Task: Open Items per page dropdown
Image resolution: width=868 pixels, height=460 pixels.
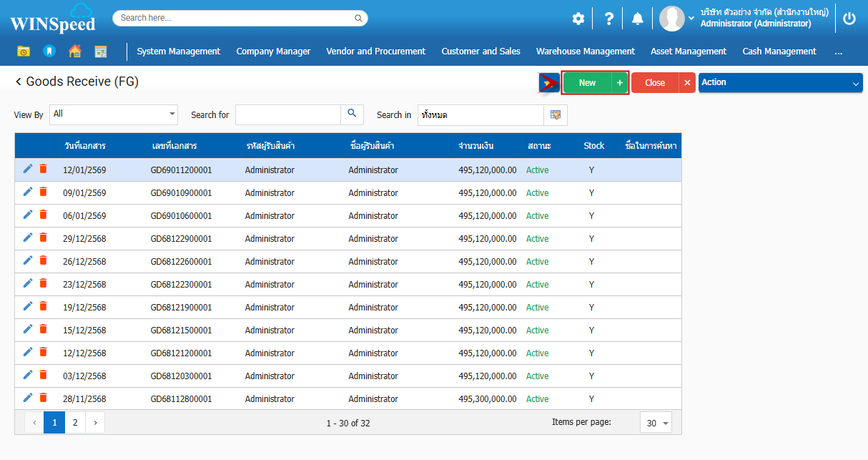Action: coord(656,423)
